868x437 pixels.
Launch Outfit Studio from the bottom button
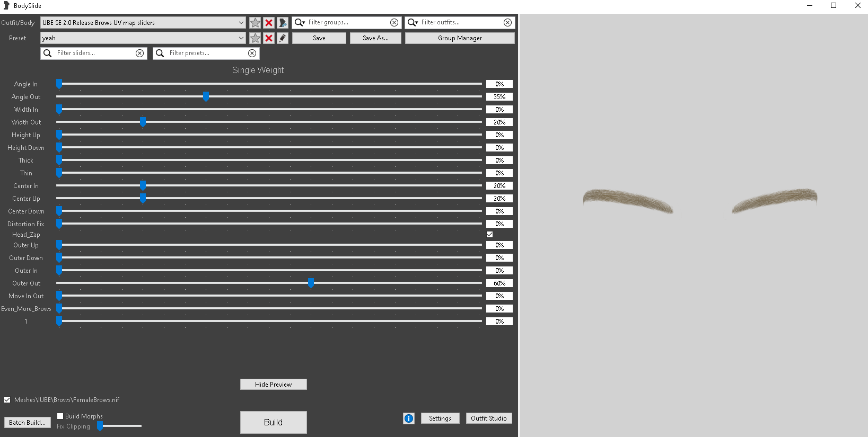click(489, 418)
